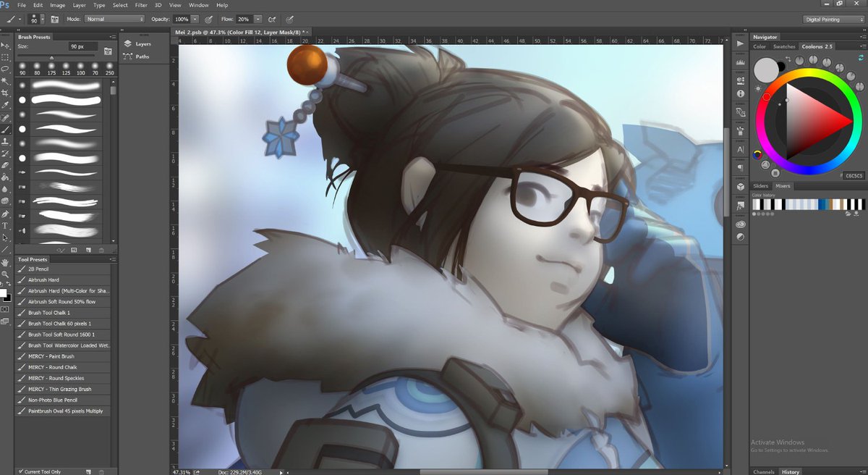The image size is (868, 475).
Task: Select the brush size 175 preset thumbnail
Action: coord(52,69)
